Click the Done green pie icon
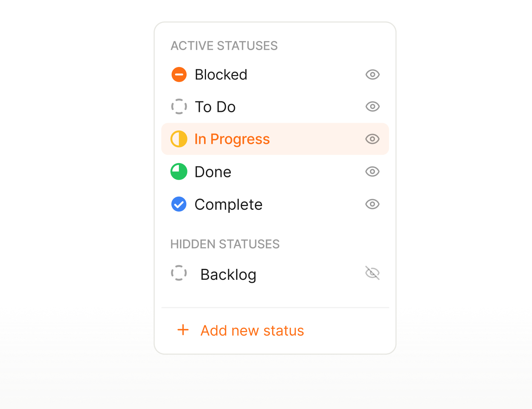This screenshot has height=409, width=532. [179, 171]
